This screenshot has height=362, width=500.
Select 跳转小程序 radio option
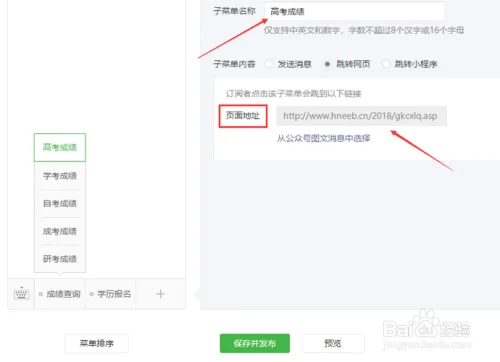point(386,64)
